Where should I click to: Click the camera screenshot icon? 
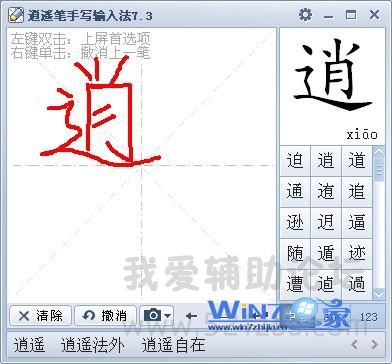pos(153,315)
